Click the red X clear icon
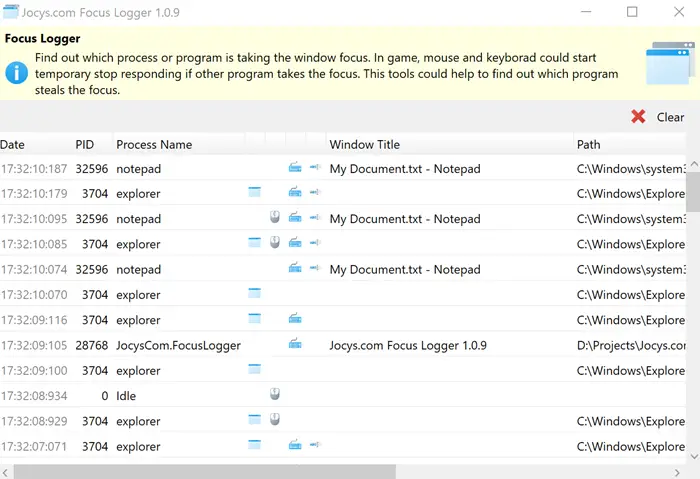This screenshot has width=700, height=479. point(638,117)
